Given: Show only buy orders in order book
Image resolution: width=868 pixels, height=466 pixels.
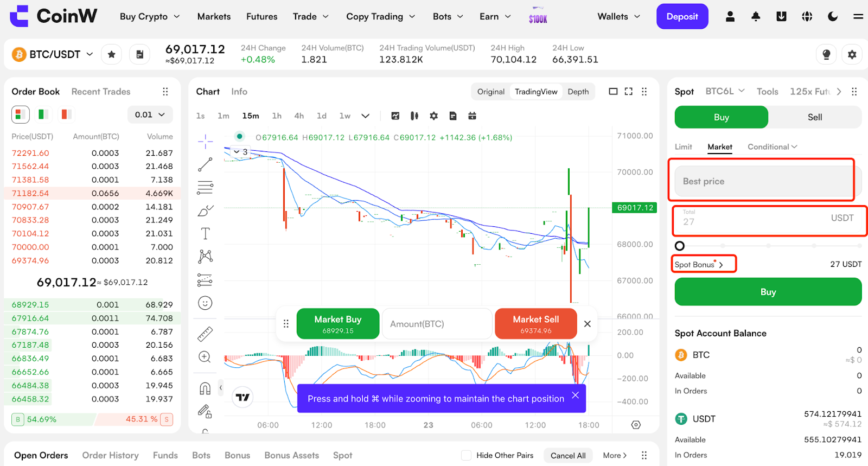Looking at the screenshot, I should pyautogui.click(x=43, y=114).
